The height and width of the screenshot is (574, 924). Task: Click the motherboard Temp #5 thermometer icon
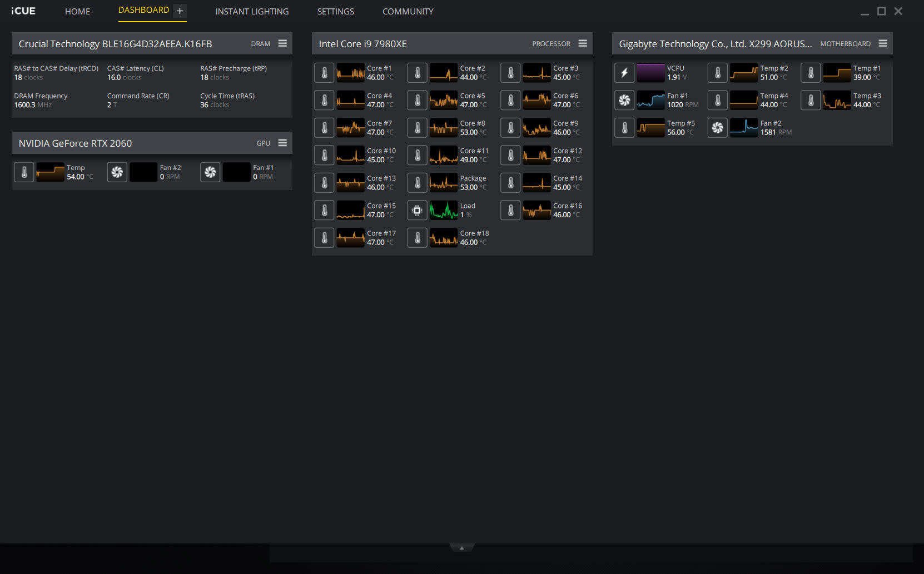pyautogui.click(x=624, y=128)
